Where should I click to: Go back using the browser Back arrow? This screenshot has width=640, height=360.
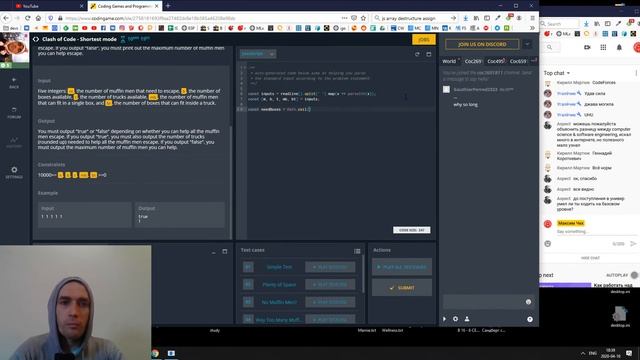[6, 18]
